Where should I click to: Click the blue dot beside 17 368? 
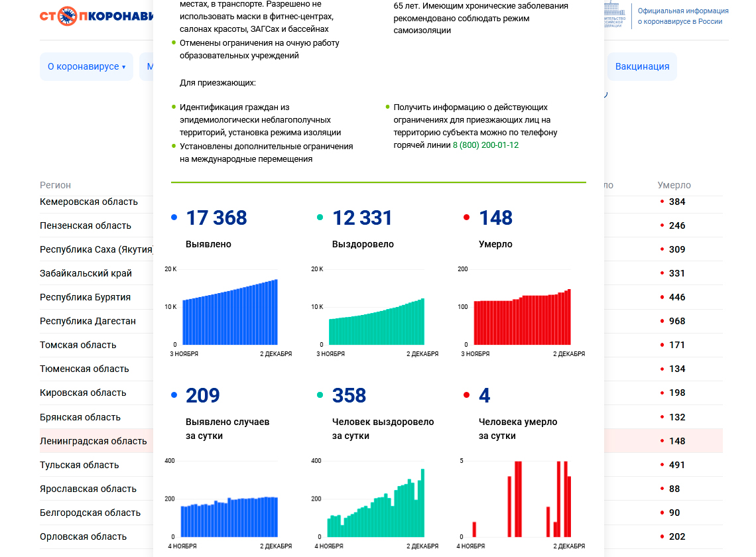tap(174, 217)
